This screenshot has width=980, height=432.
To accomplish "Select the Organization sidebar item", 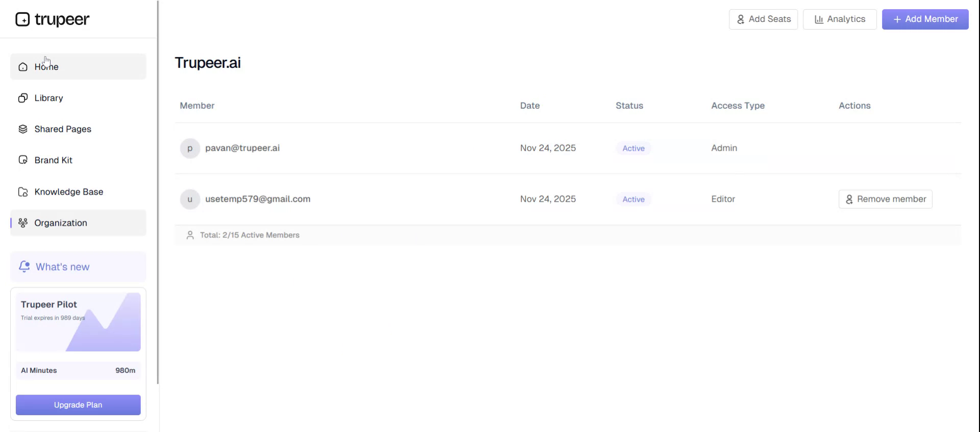I will tap(78, 223).
